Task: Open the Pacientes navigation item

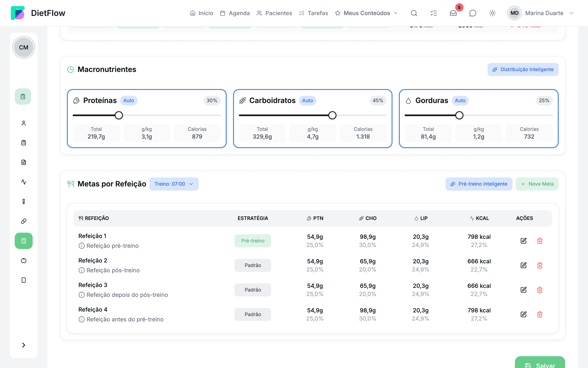Action: [x=274, y=13]
